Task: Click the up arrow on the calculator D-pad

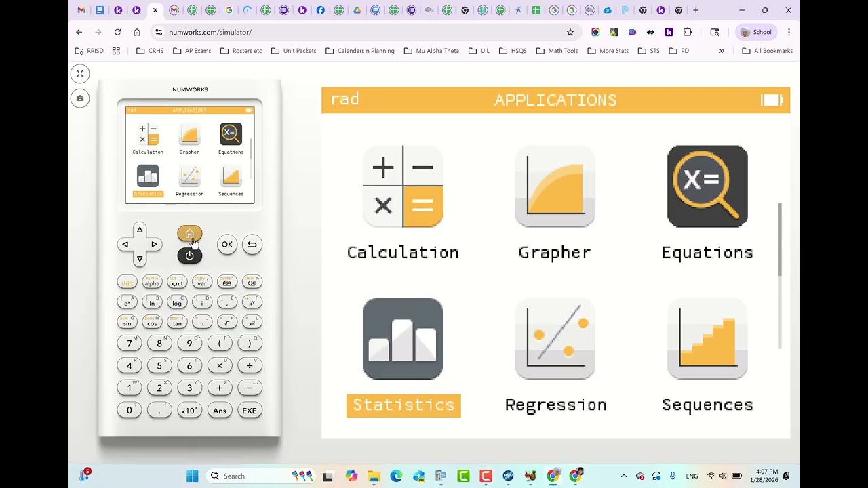Action: coord(140,230)
